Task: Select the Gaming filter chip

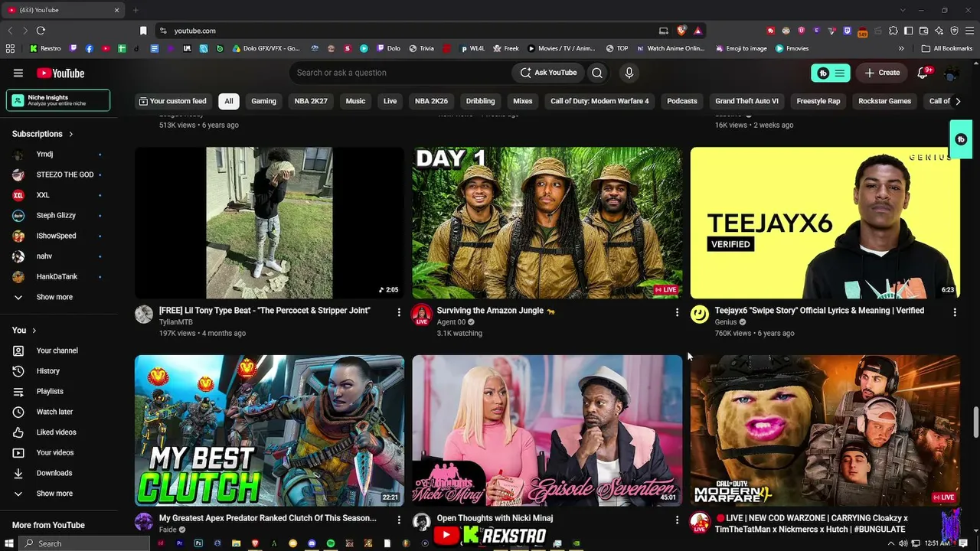Action: (263, 101)
